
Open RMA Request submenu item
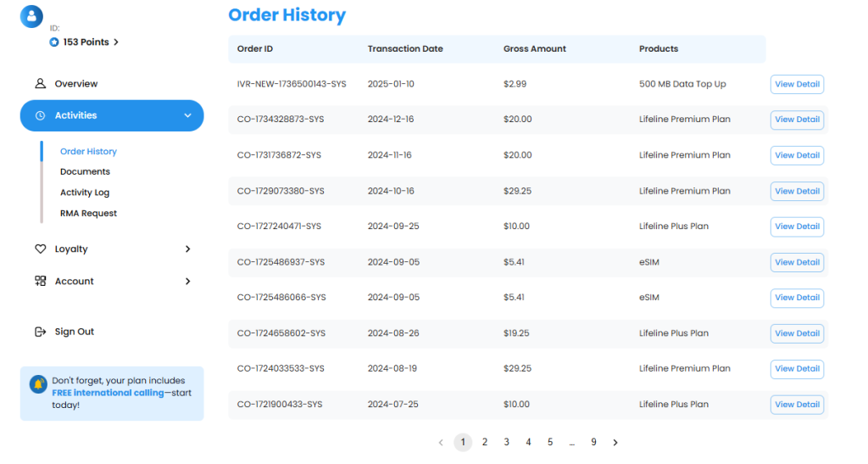pyautogui.click(x=88, y=213)
